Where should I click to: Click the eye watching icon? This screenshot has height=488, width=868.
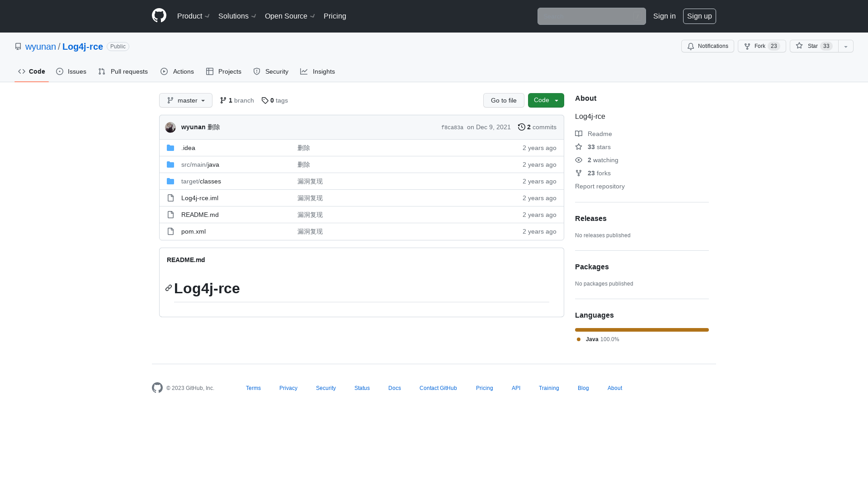click(579, 160)
